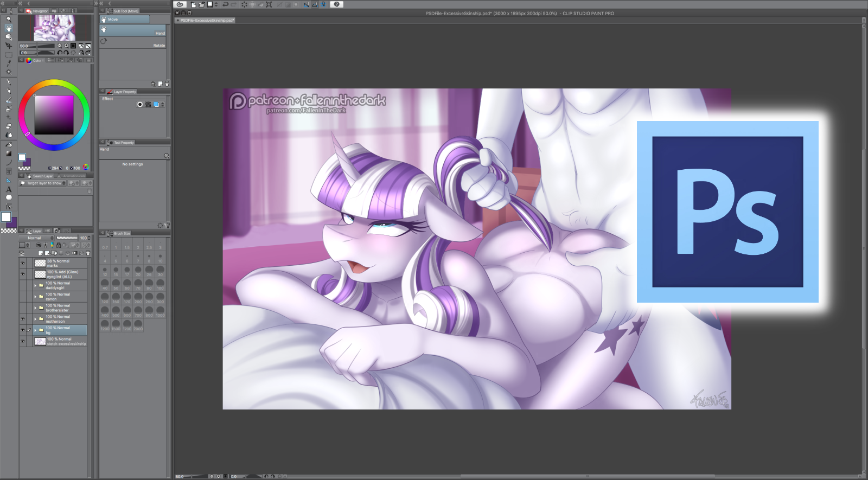Image resolution: width=868 pixels, height=480 pixels.
Task: Select the Eraser tool
Action: point(8,126)
